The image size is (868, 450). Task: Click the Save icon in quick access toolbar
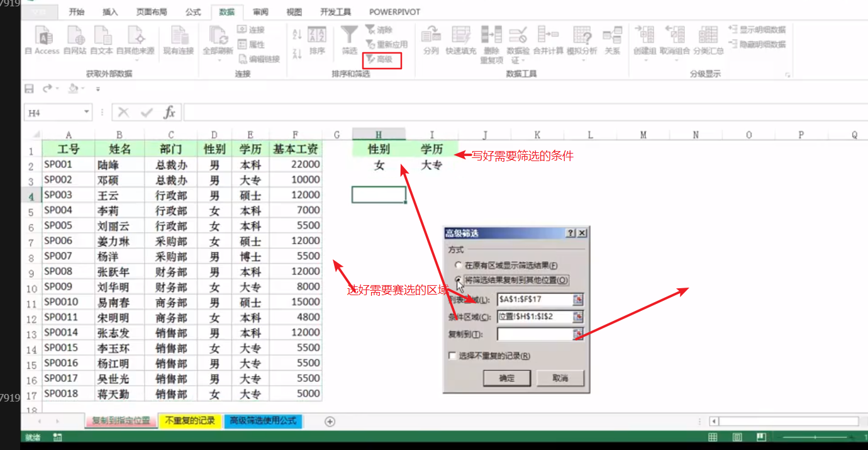[29, 89]
